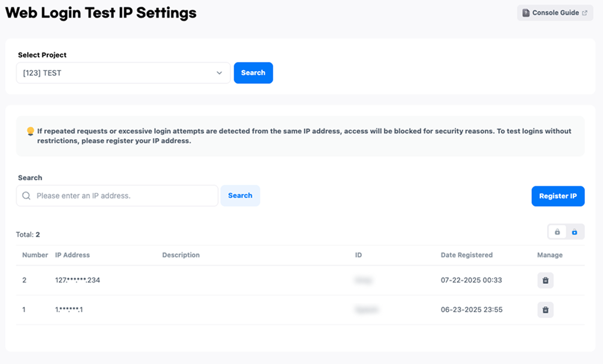Switch to the blue lock view
The width and height of the screenshot is (603, 364).
point(575,232)
